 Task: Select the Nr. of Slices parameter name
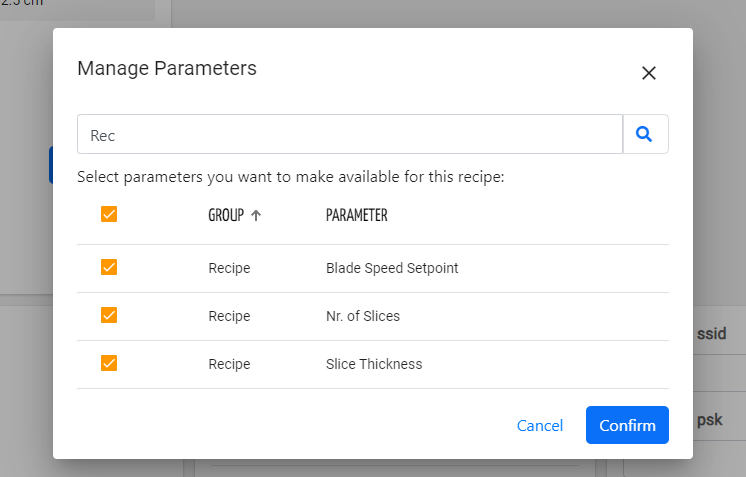pyautogui.click(x=363, y=316)
